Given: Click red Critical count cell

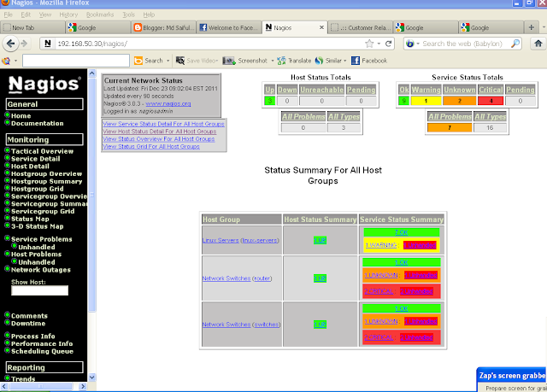Looking at the screenshot, I should (x=491, y=101).
